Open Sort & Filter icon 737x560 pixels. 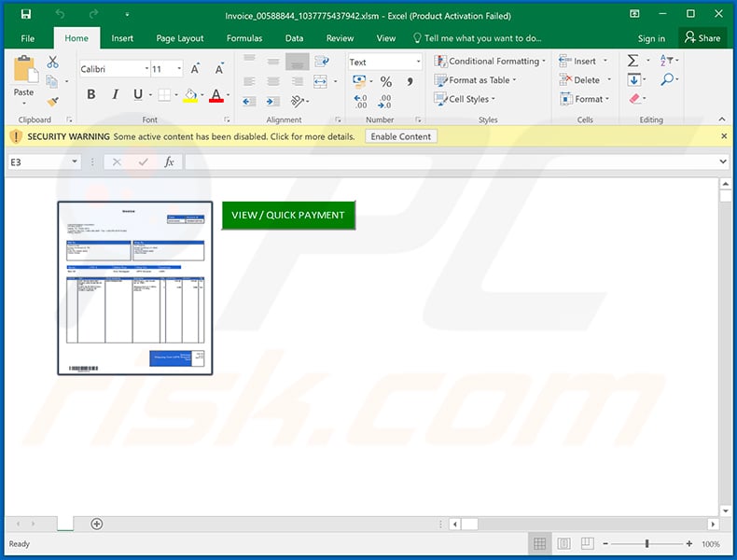666,60
